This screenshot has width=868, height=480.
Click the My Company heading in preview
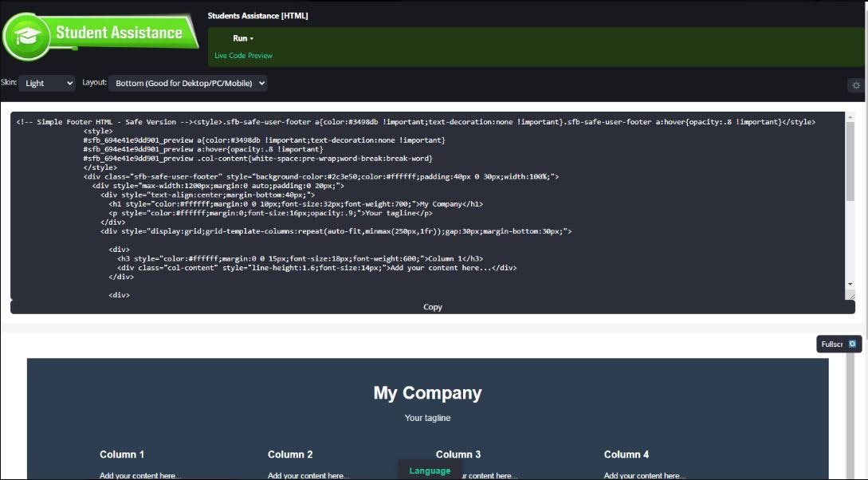pos(428,392)
